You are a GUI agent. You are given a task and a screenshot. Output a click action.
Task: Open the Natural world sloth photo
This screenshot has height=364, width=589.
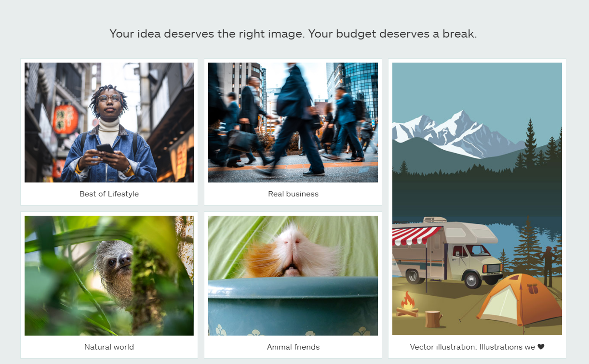click(109, 275)
